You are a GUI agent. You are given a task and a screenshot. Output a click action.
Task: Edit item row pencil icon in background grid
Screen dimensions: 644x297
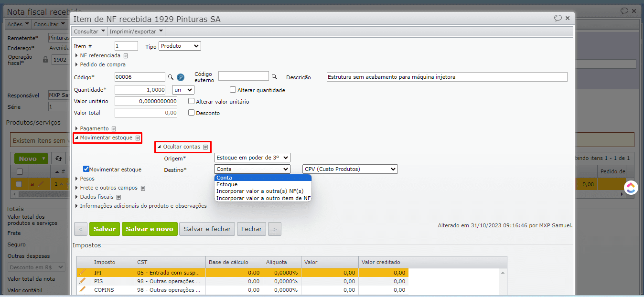(x=40, y=184)
